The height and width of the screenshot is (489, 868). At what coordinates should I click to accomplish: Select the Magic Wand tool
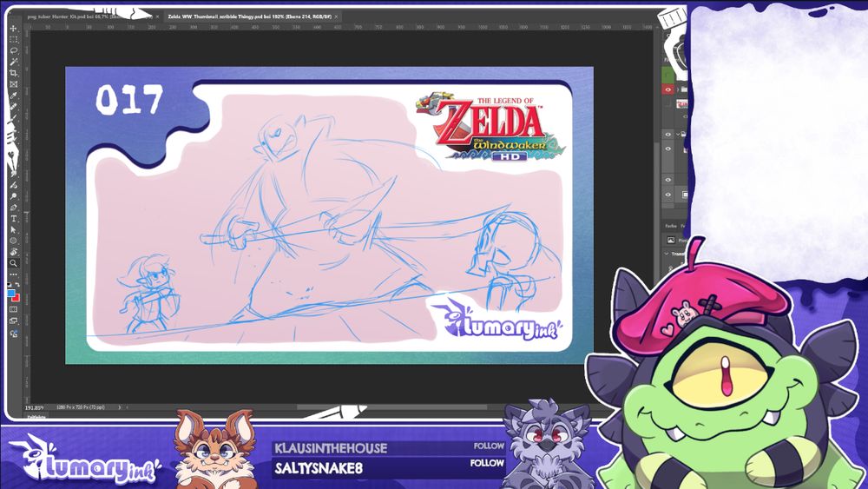click(x=13, y=62)
